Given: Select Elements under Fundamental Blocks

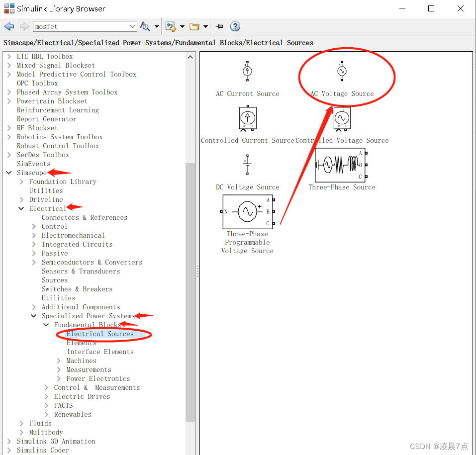Looking at the screenshot, I should point(82,343).
